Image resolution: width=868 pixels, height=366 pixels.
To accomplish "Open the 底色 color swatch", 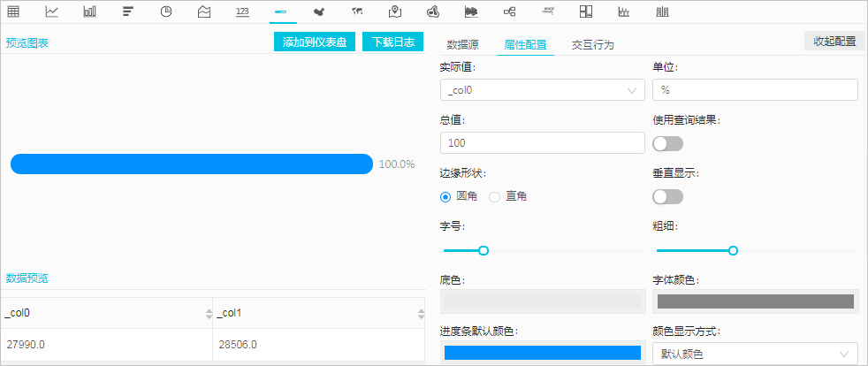I will pyautogui.click(x=543, y=301).
